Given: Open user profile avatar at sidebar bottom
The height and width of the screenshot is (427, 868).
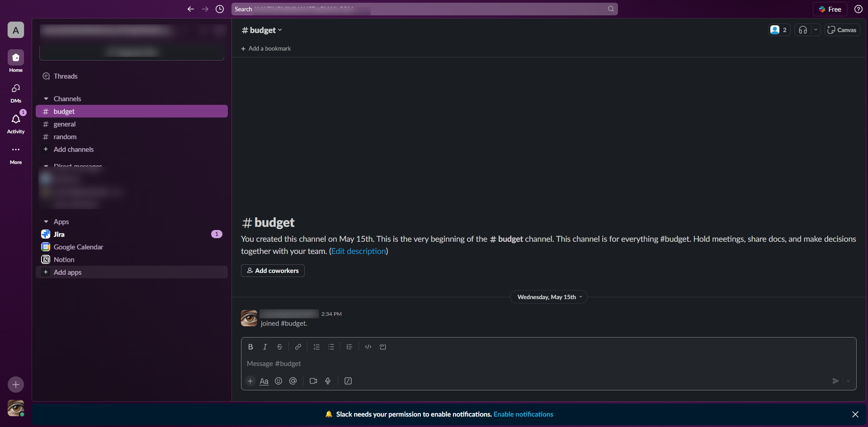Looking at the screenshot, I should point(16,408).
